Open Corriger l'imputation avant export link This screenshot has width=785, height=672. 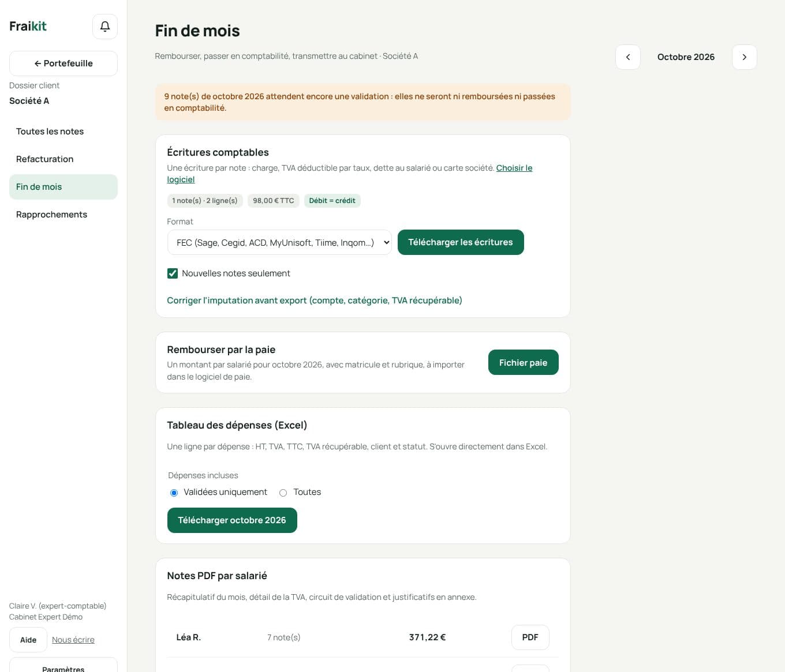(x=315, y=301)
